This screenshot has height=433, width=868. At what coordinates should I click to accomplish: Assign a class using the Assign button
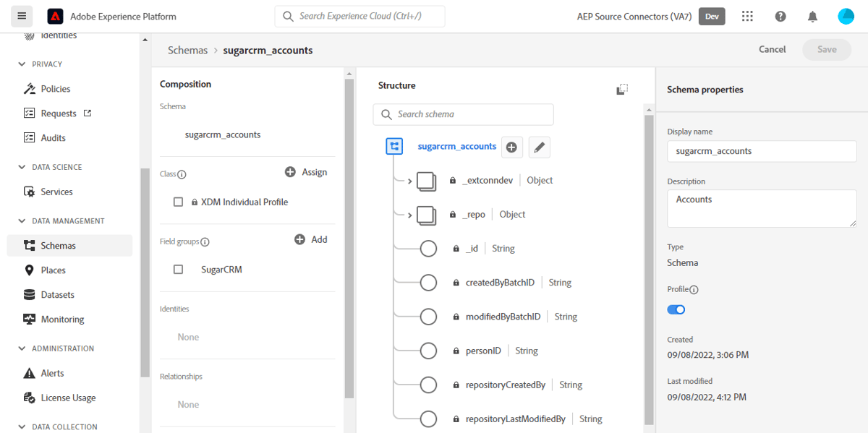click(x=306, y=172)
